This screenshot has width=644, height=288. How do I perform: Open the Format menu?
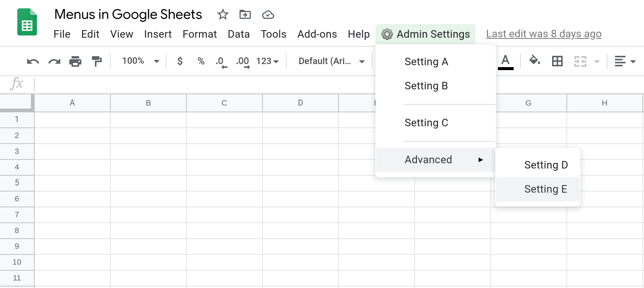200,34
